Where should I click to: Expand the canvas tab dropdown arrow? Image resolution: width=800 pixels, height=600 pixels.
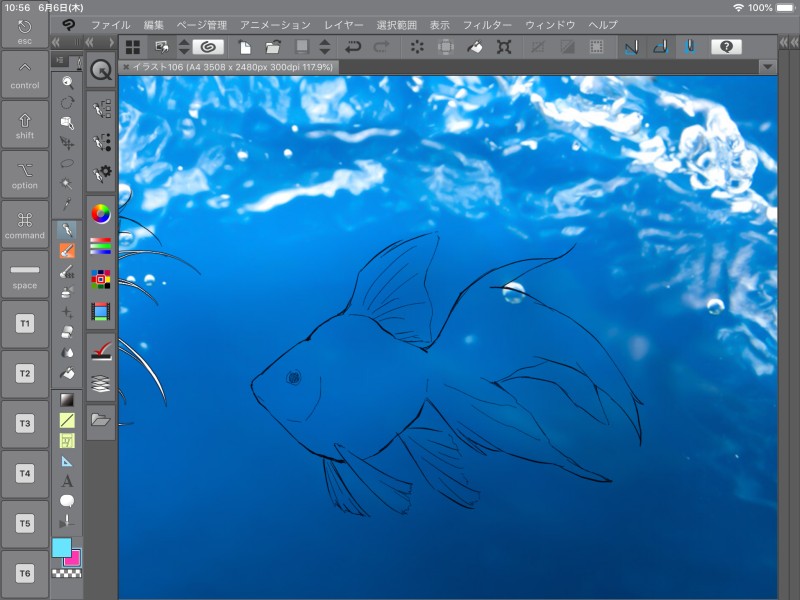[x=767, y=67]
